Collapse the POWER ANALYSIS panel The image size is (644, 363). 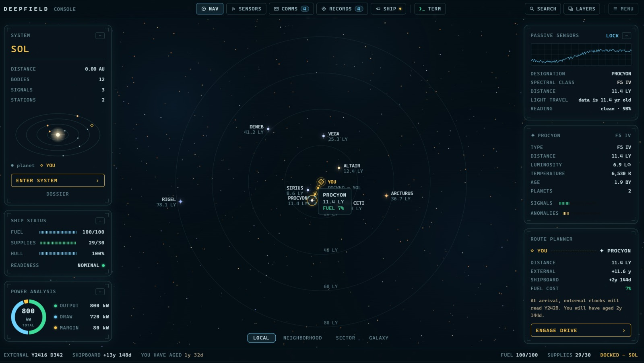pyautogui.click(x=100, y=292)
